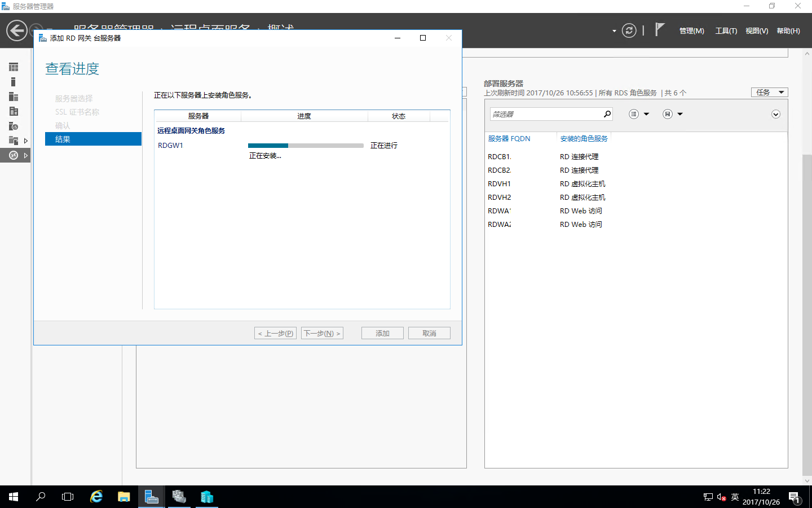812x508 pixels.
Task: Maximize the 添加 RD 网关 wizard window
Action: 423,38
